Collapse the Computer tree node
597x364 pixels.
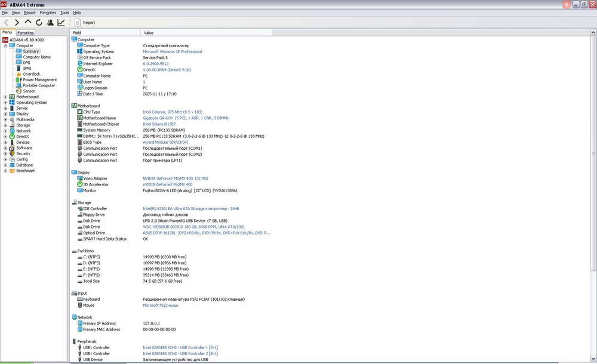[5, 46]
